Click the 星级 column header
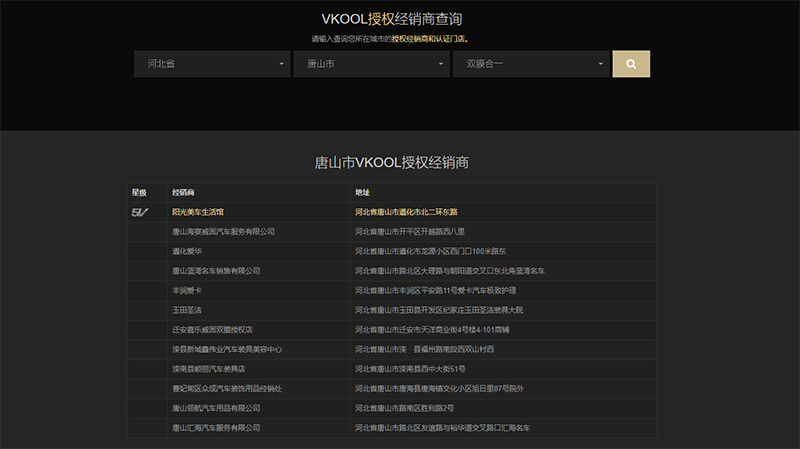This screenshot has height=449, width=800. pos(139,192)
